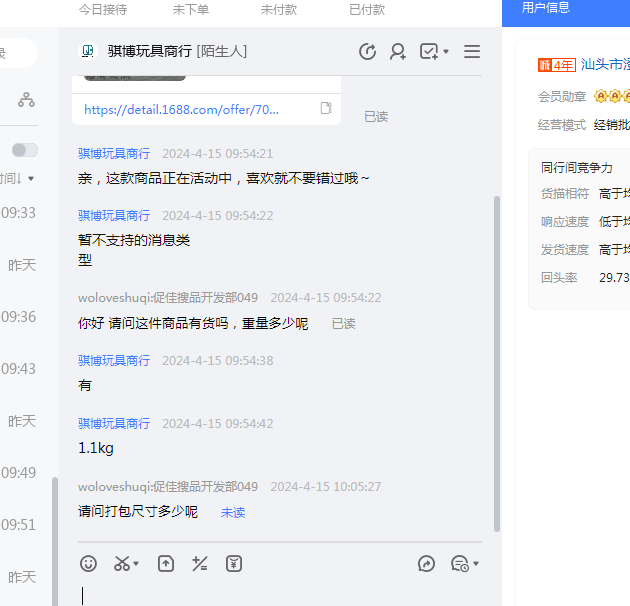Expand the screenshot tool dropdown arrow

[x=137, y=565]
